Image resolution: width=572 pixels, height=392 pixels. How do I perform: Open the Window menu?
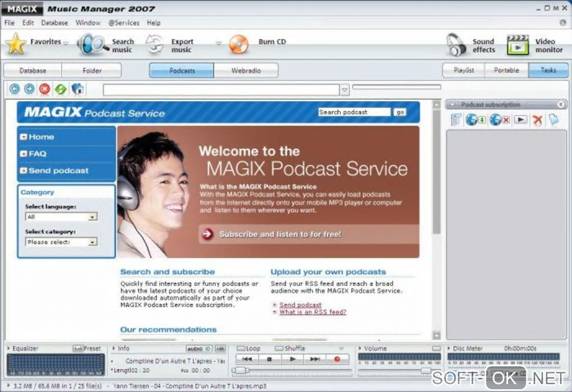pos(88,22)
